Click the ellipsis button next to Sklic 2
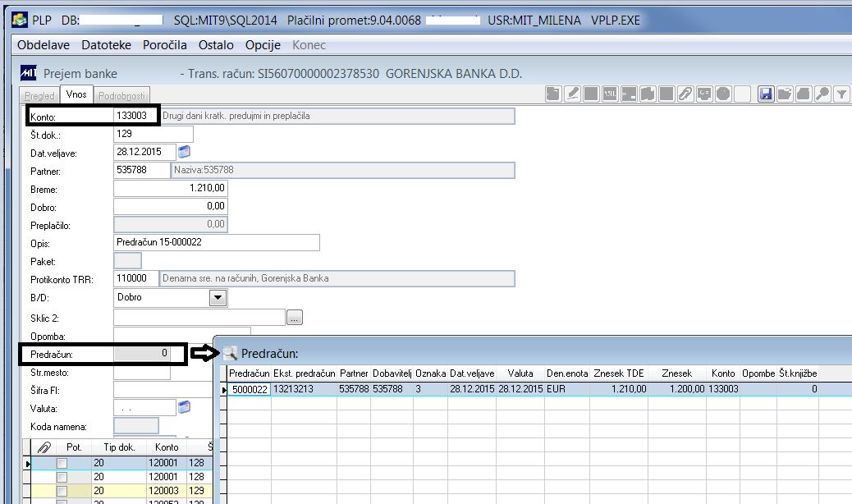Viewport: 852px width, 504px height. [295, 318]
